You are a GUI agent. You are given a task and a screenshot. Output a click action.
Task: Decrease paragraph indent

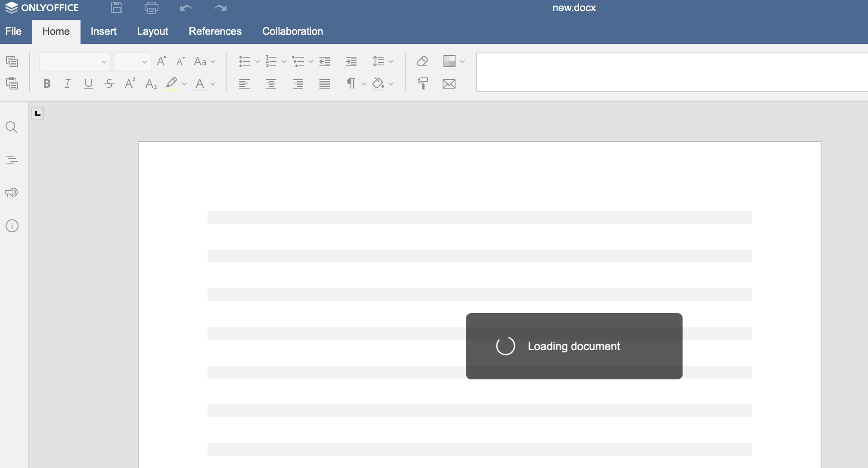click(325, 62)
